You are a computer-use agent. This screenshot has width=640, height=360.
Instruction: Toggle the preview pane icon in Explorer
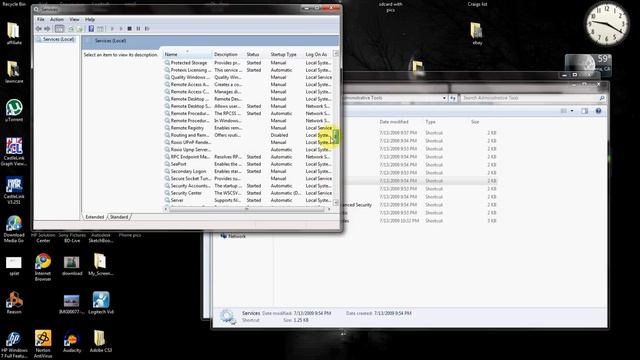[584, 111]
